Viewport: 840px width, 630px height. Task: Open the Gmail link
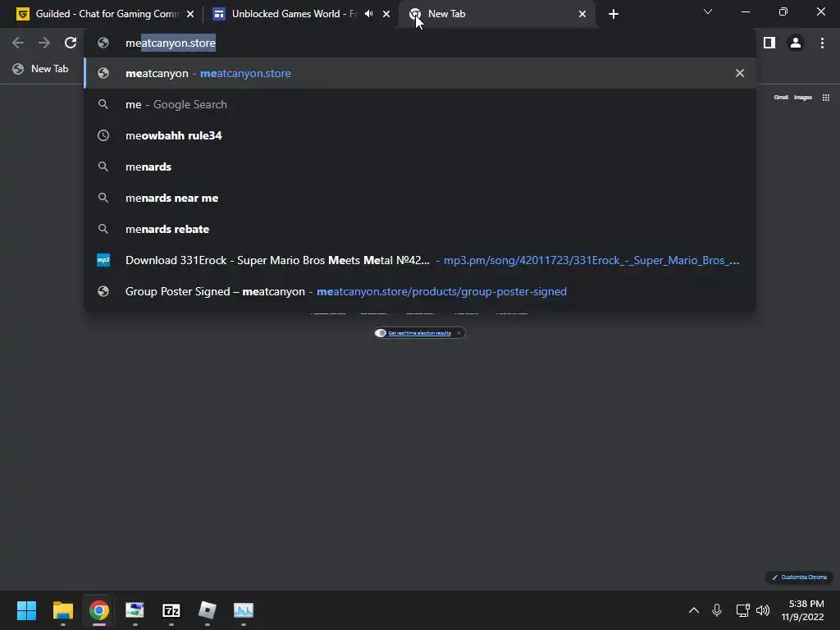781,98
